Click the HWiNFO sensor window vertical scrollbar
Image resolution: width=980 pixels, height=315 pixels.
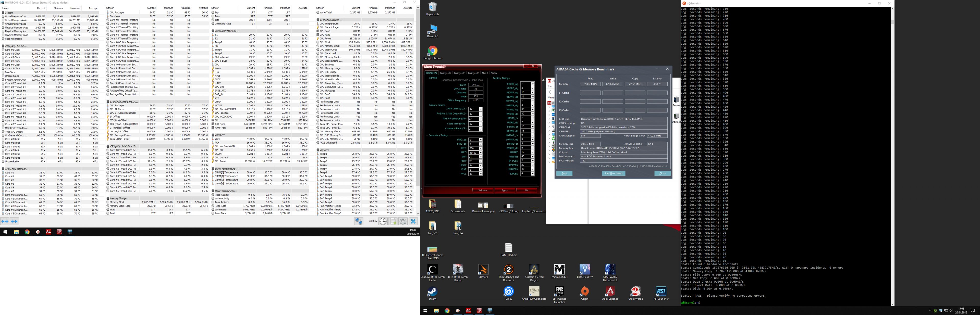(x=418, y=95)
